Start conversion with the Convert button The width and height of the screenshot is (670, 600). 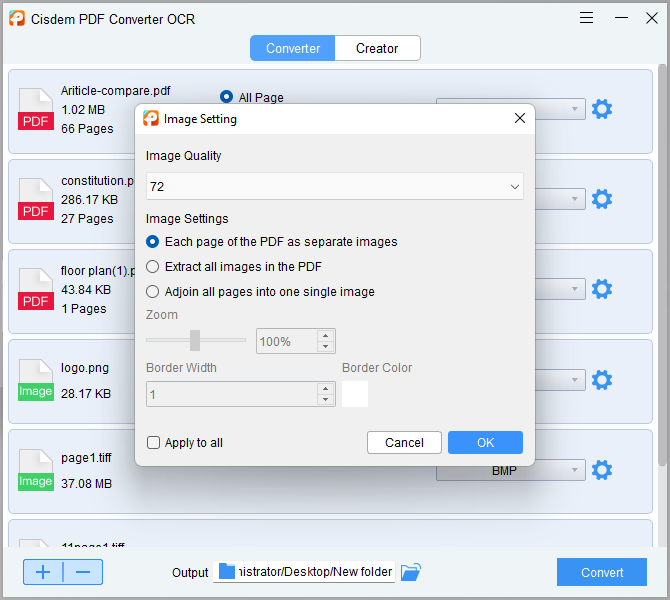click(x=602, y=572)
